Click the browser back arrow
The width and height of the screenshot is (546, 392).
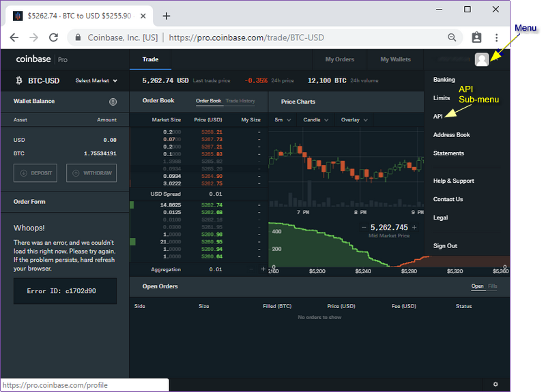(x=14, y=37)
